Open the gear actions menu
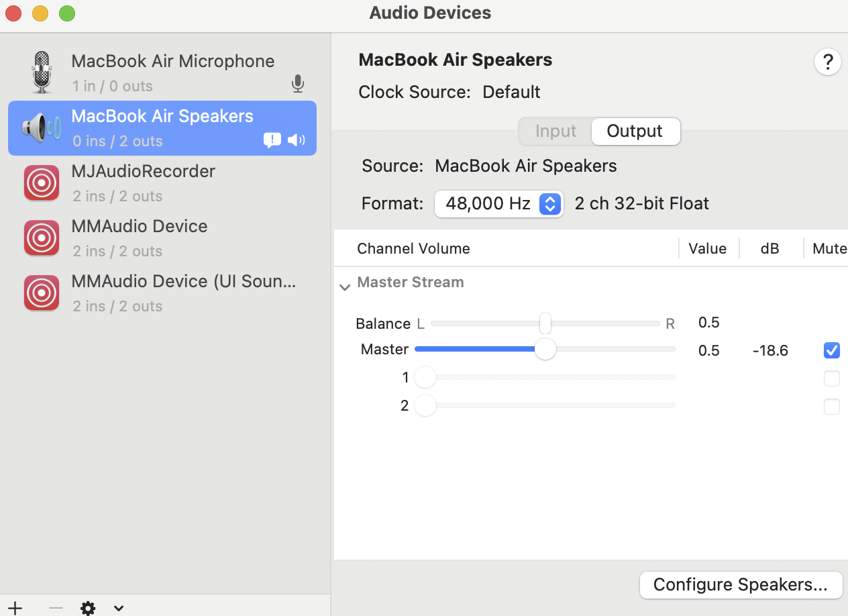Viewport: 848px width, 616px height. click(x=88, y=608)
